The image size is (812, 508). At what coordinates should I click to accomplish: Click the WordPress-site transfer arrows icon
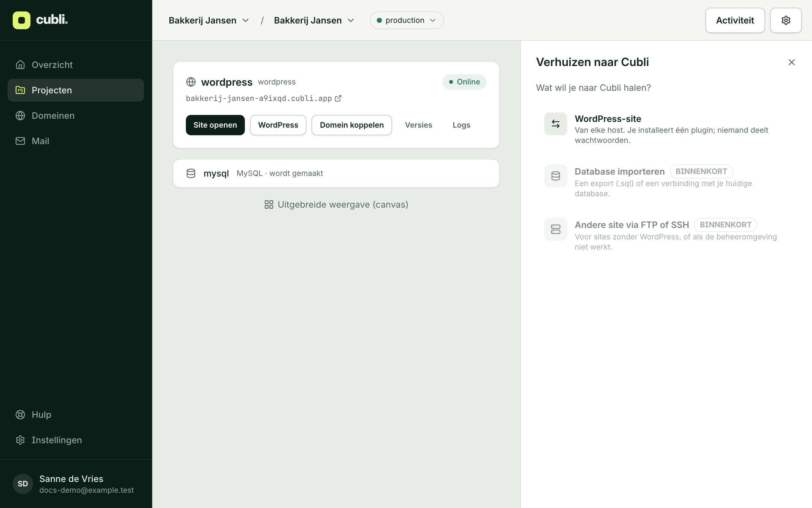[x=556, y=124]
